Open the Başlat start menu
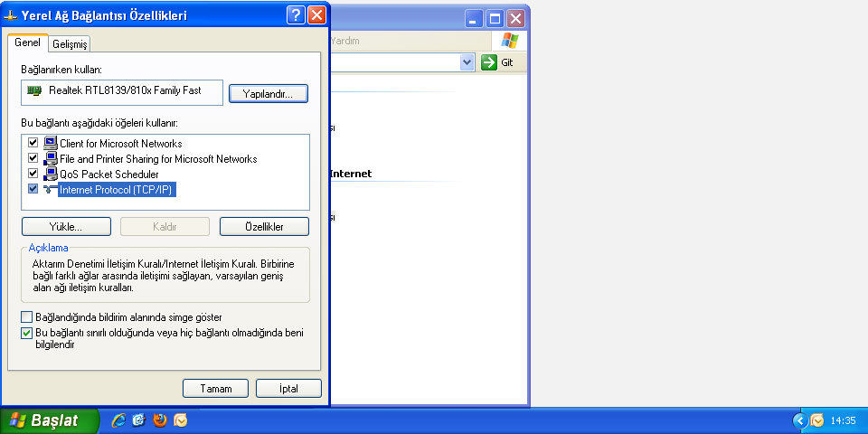The width and height of the screenshot is (868, 434). point(50,420)
